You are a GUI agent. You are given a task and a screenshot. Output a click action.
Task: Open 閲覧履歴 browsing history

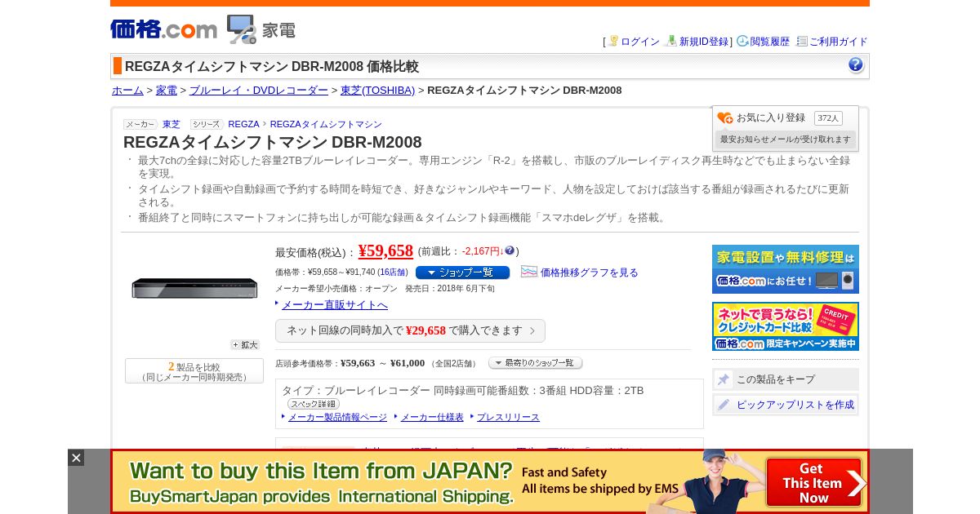click(x=769, y=42)
